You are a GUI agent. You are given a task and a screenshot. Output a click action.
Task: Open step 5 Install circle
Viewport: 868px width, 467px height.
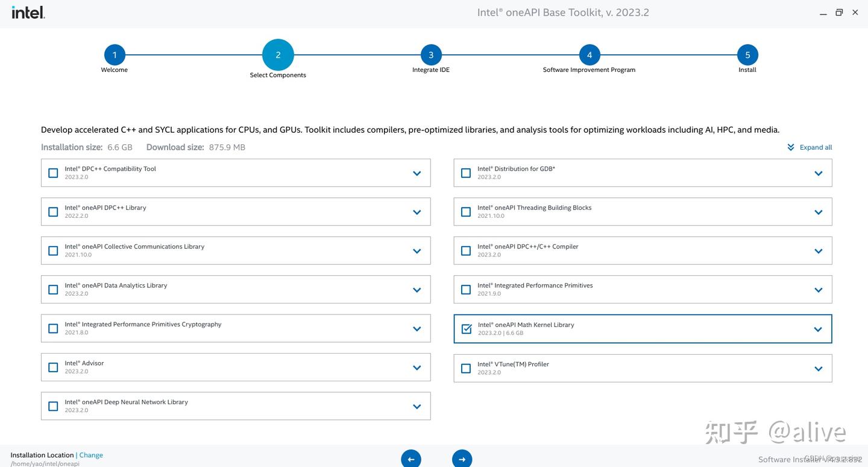747,55
